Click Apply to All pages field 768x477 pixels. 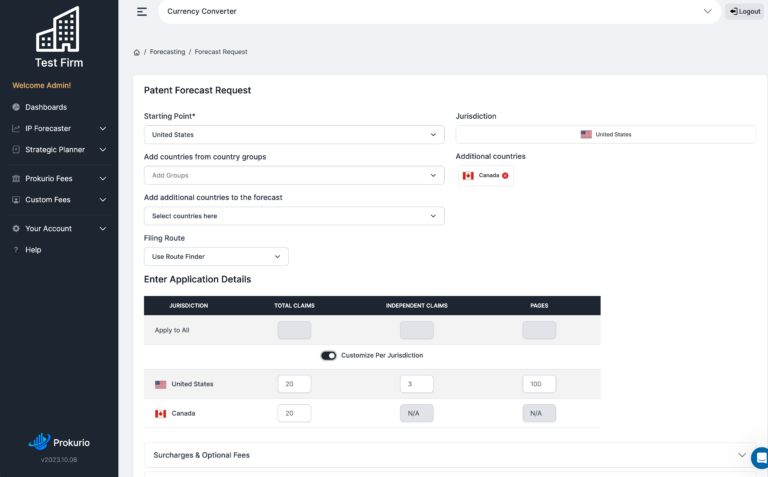pyautogui.click(x=539, y=330)
